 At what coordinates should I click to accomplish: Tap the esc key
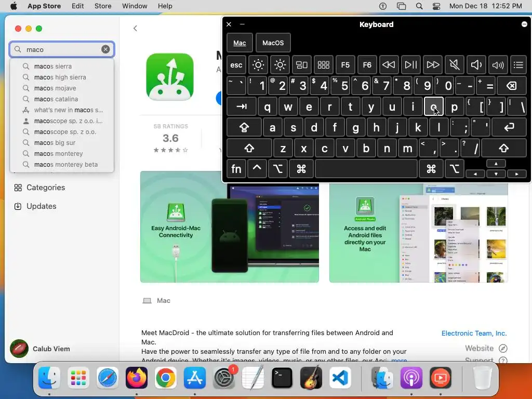[236, 65]
